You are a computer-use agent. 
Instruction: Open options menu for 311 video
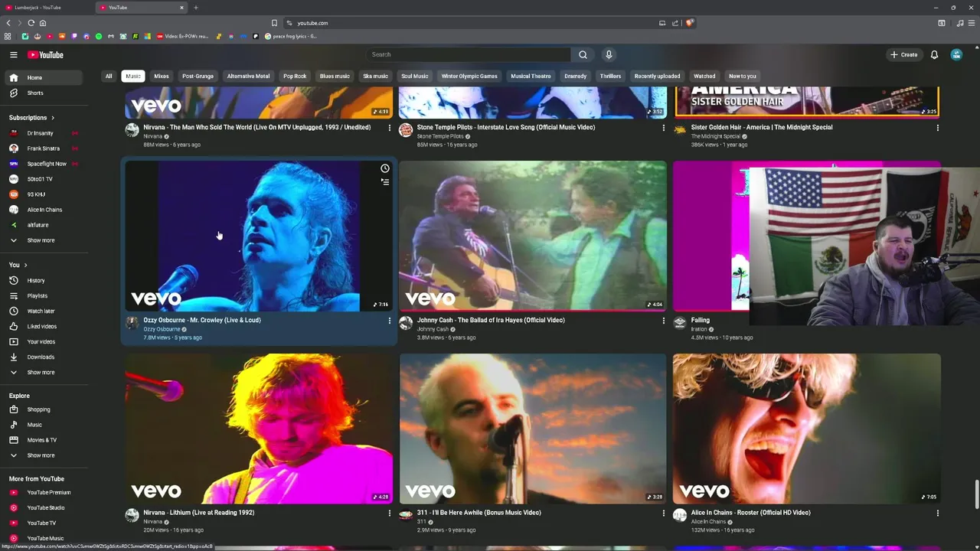[663, 513]
